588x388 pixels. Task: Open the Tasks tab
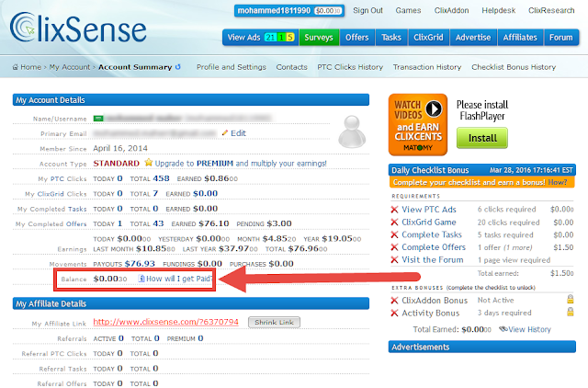tap(391, 38)
